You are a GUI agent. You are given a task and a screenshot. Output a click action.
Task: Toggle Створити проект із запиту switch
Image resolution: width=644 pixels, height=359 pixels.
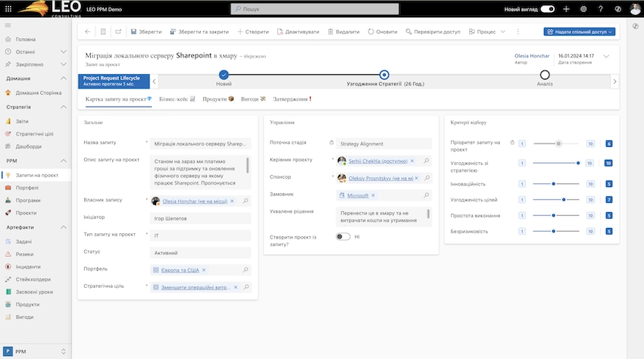(x=343, y=237)
